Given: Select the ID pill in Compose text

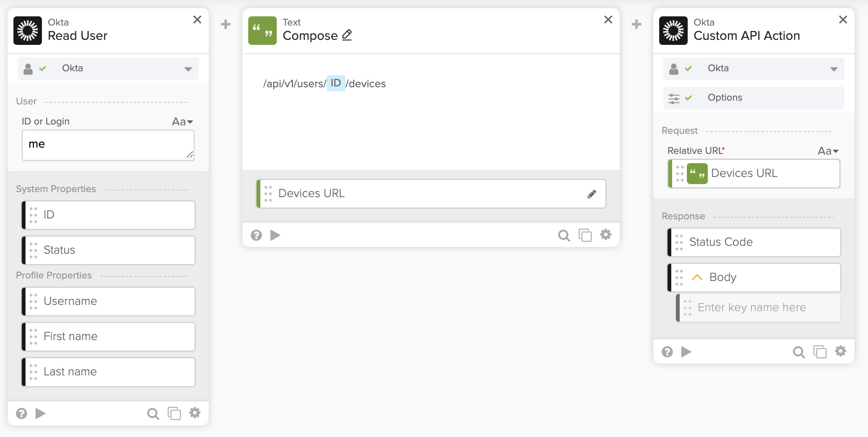Looking at the screenshot, I should (335, 83).
